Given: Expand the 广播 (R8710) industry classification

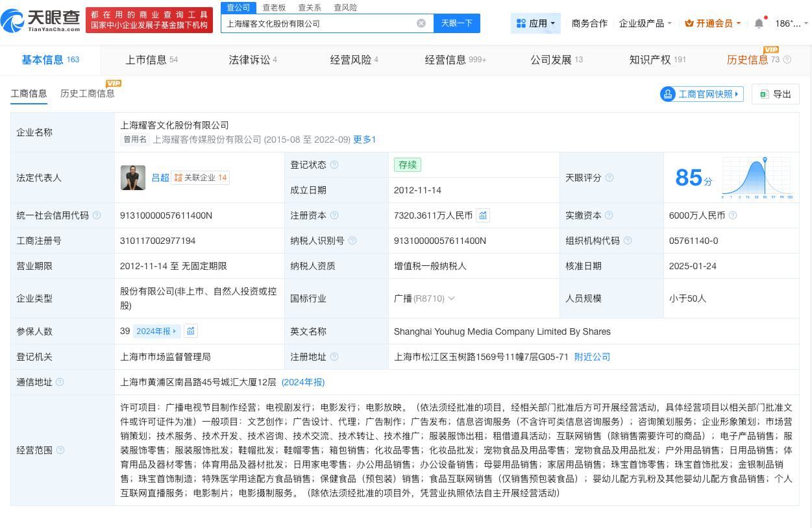Looking at the screenshot, I should [424, 298].
